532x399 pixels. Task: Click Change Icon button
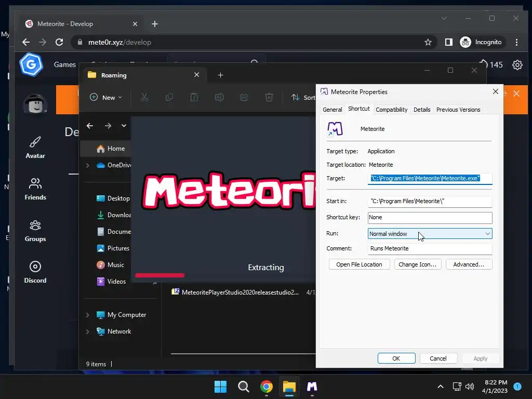click(417, 264)
